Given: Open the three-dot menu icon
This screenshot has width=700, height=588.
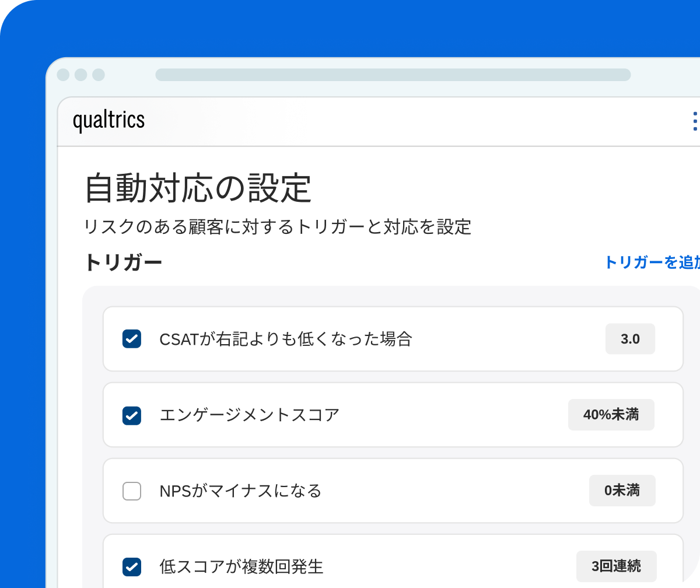Looking at the screenshot, I should click(x=695, y=121).
